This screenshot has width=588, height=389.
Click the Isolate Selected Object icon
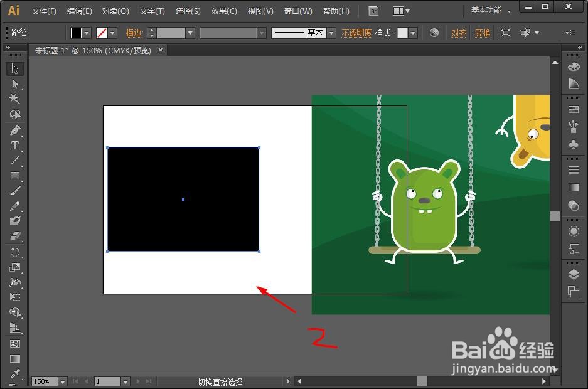pos(506,33)
